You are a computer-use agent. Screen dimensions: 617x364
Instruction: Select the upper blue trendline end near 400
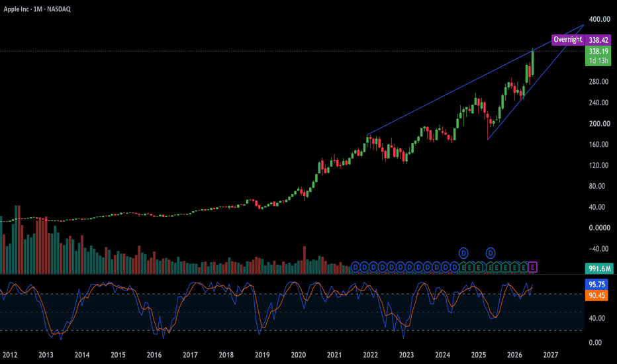[x=583, y=24]
